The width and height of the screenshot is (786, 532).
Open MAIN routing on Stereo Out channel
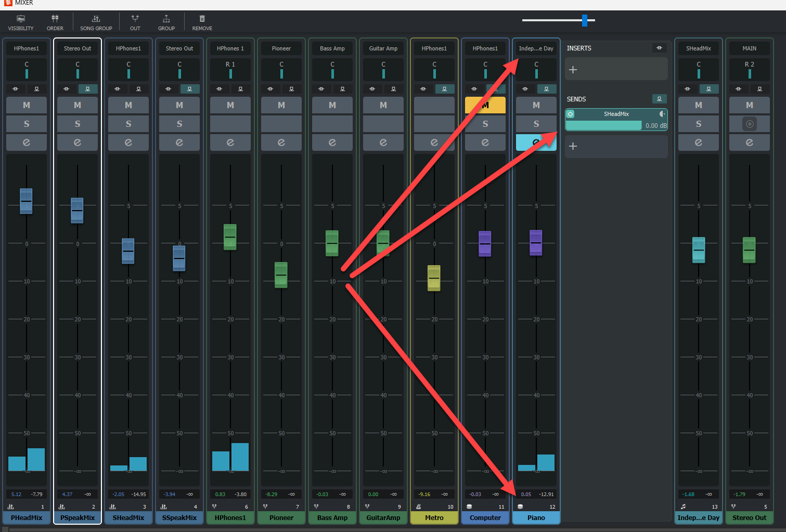(x=750, y=48)
